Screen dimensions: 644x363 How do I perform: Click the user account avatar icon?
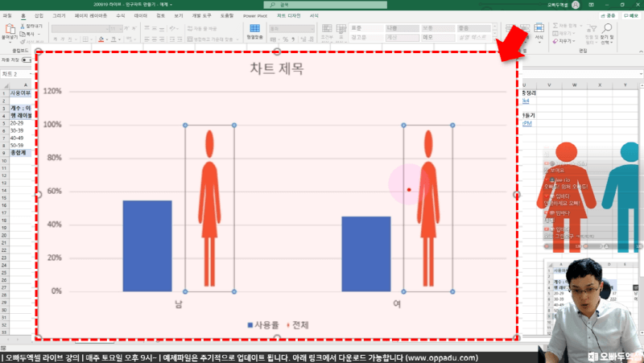click(576, 5)
